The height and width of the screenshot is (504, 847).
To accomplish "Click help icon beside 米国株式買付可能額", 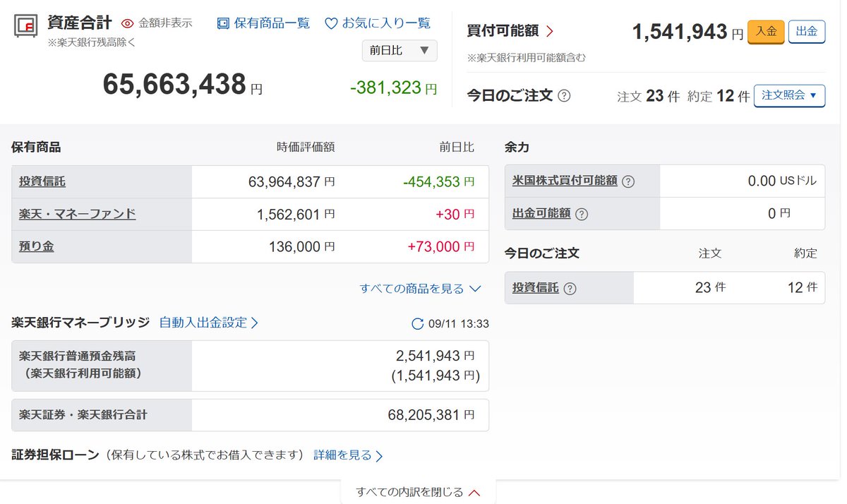I will click(628, 181).
